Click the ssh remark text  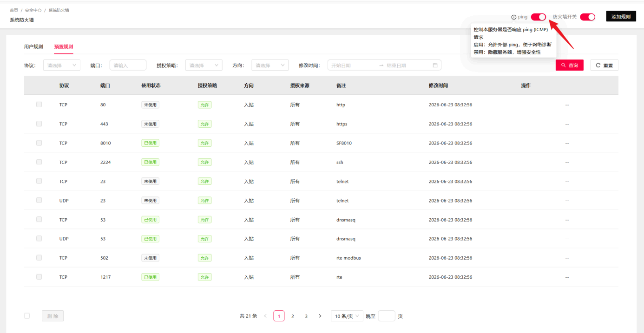click(x=340, y=162)
